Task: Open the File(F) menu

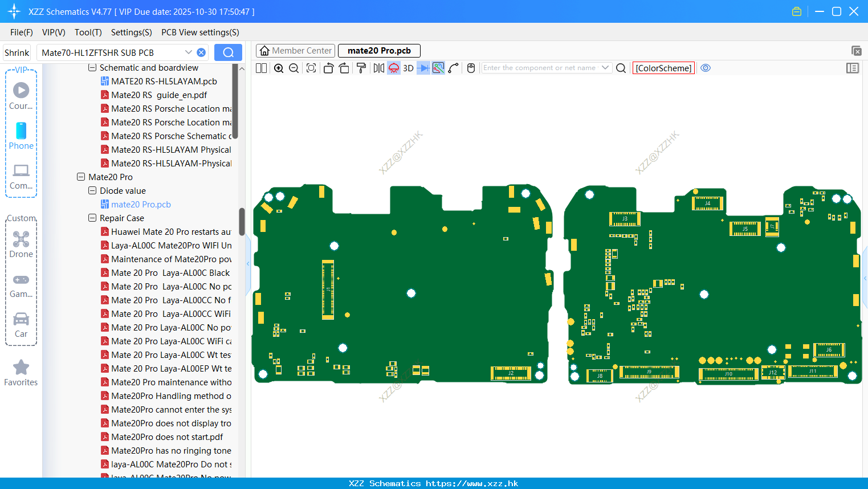Action: coord(22,32)
